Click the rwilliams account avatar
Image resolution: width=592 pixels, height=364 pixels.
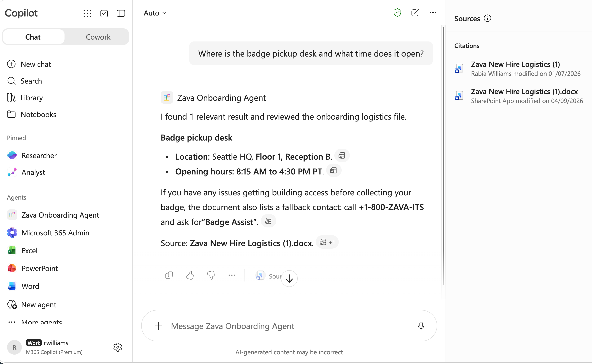tap(14, 347)
